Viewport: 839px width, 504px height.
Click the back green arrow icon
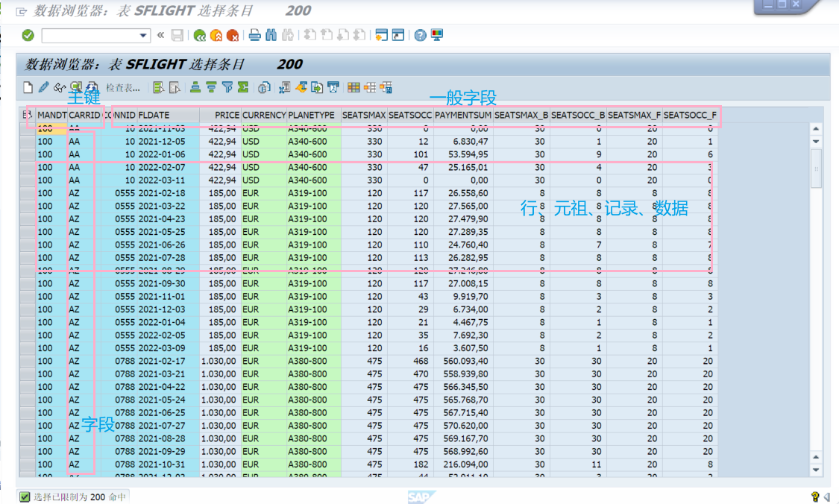(x=200, y=35)
